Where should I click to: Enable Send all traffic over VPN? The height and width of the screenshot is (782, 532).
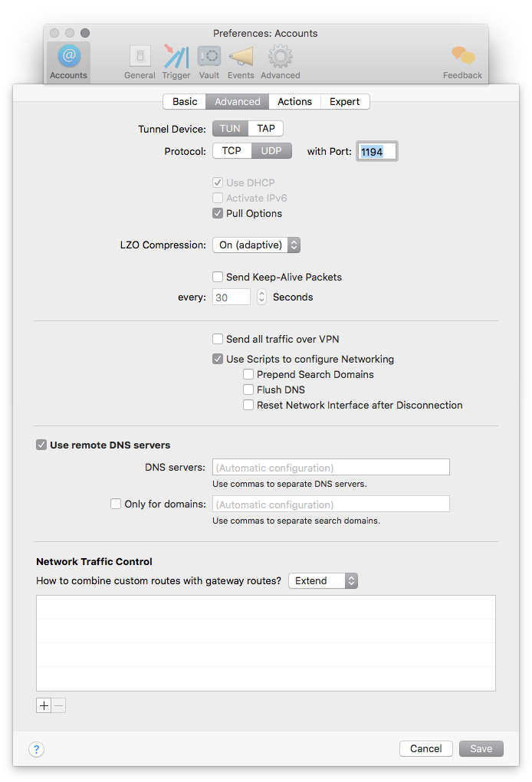pyautogui.click(x=218, y=339)
